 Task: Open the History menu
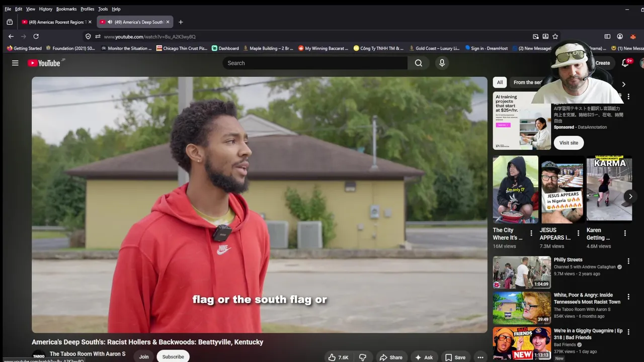[45, 9]
